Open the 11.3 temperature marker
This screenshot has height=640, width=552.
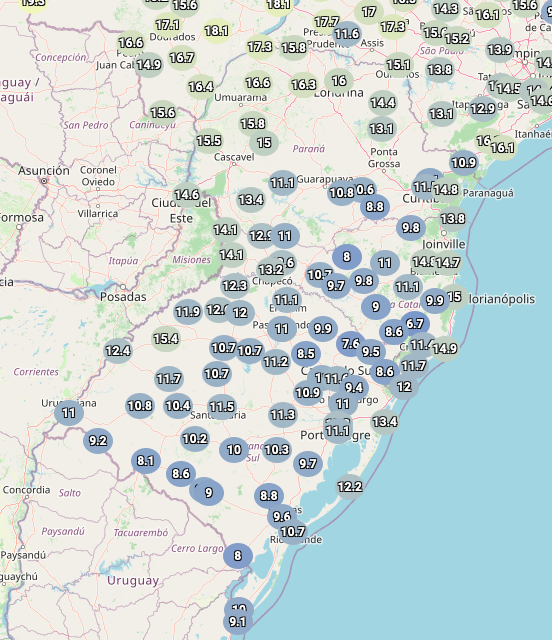click(x=283, y=415)
